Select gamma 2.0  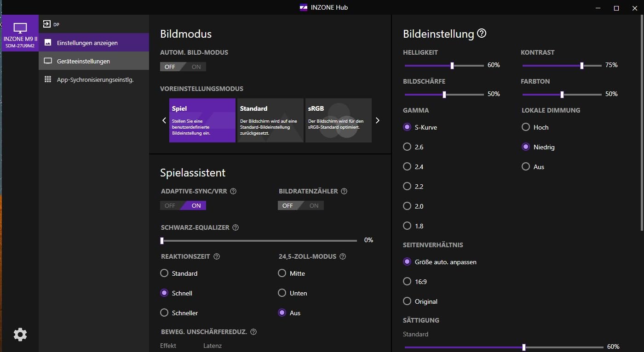point(413,206)
